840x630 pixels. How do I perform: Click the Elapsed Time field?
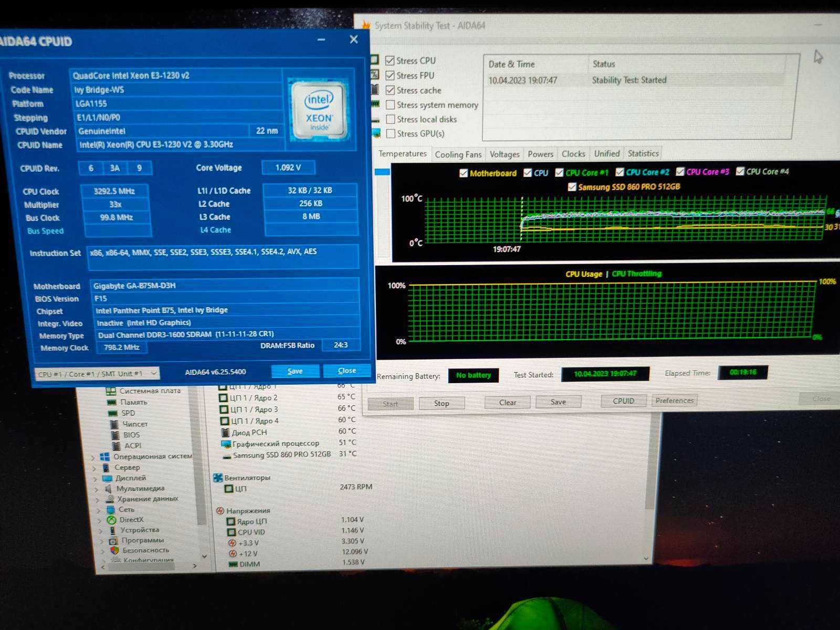click(743, 372)
